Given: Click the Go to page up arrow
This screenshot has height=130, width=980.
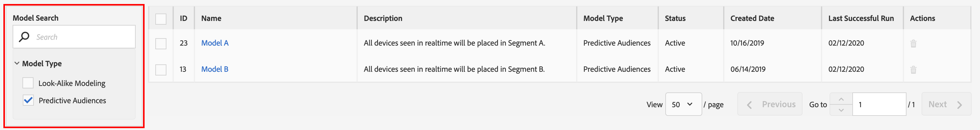Looking at the screenshot, I should click(x=841, y=99).
